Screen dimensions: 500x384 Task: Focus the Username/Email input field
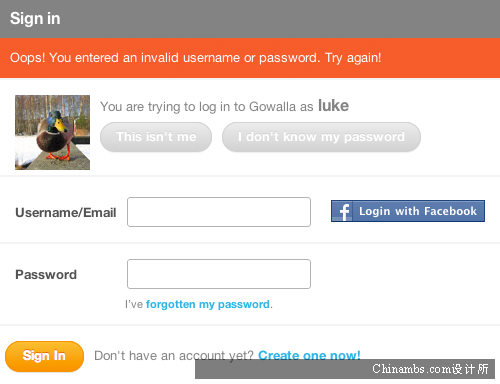tap(219, 212)
